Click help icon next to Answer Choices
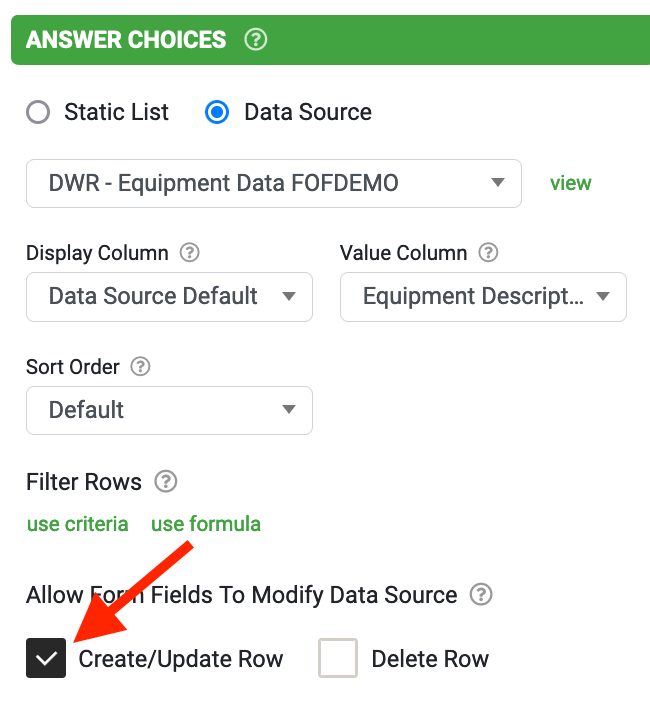Screen dimensions: 650x702 [256, 40]
